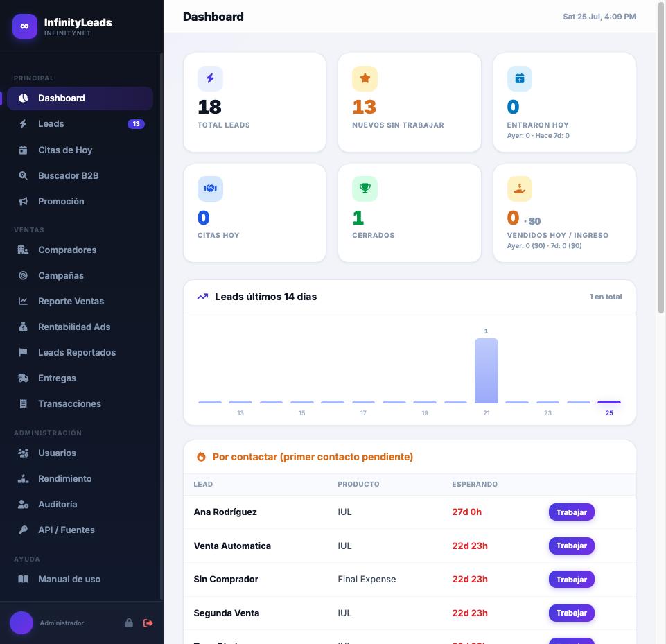Click the star icon in Nuevos Sin Trabajar card
The width and height of the screenshot is (666, 644).
365,78
